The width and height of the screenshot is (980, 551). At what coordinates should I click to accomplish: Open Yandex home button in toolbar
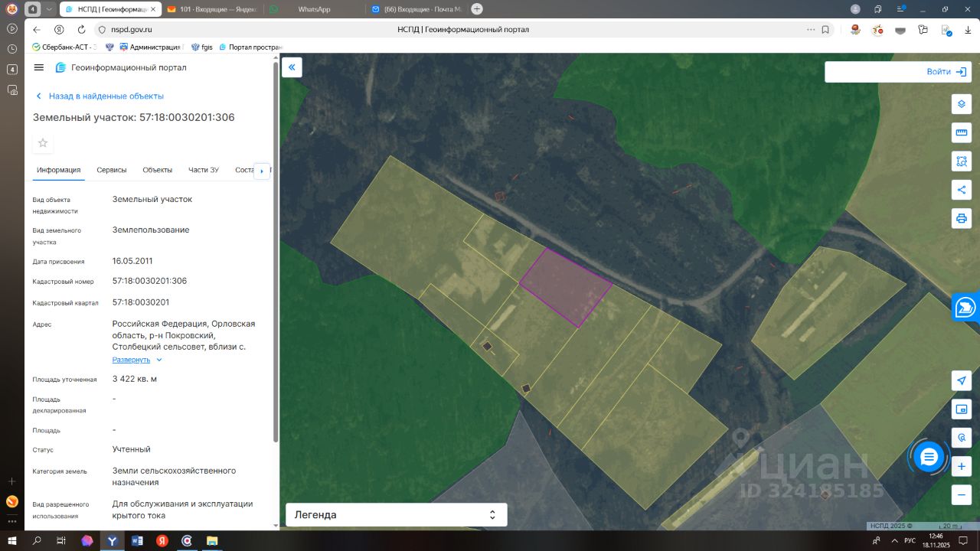[x=59, y=30]
